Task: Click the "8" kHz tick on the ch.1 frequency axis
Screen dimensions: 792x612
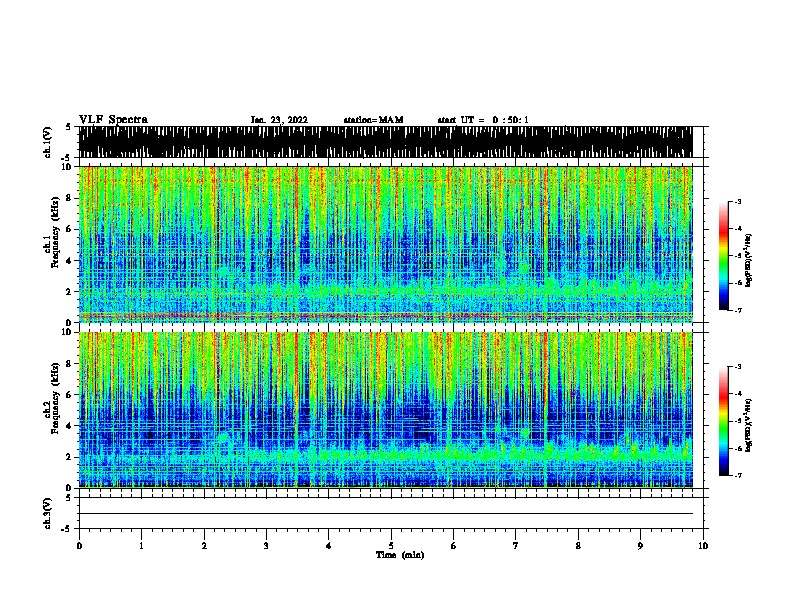Action: (70, 198)
